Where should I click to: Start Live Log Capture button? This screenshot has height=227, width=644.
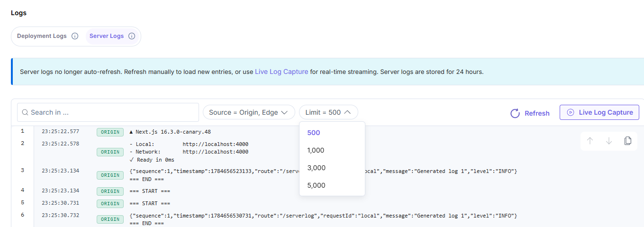pos(599,112)
